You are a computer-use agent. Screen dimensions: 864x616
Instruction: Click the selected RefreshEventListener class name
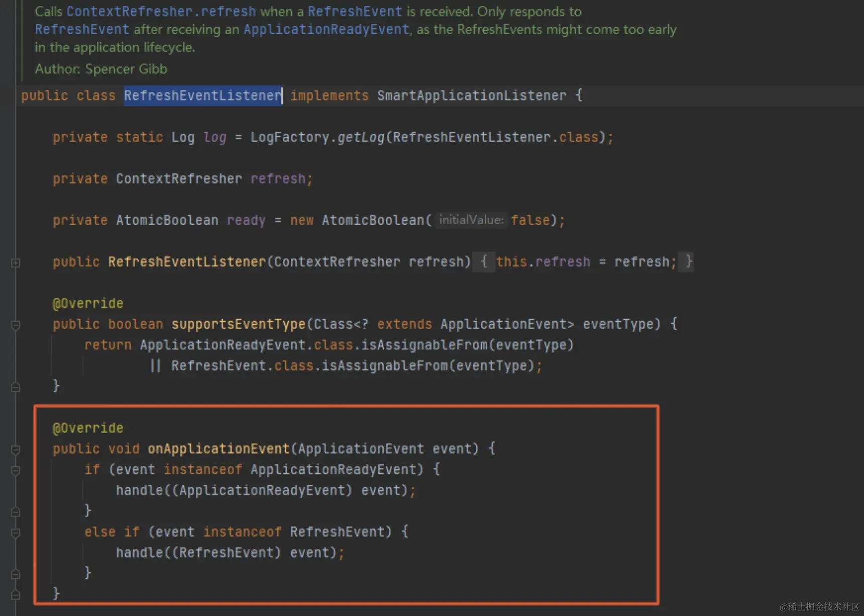coord(203,95)
